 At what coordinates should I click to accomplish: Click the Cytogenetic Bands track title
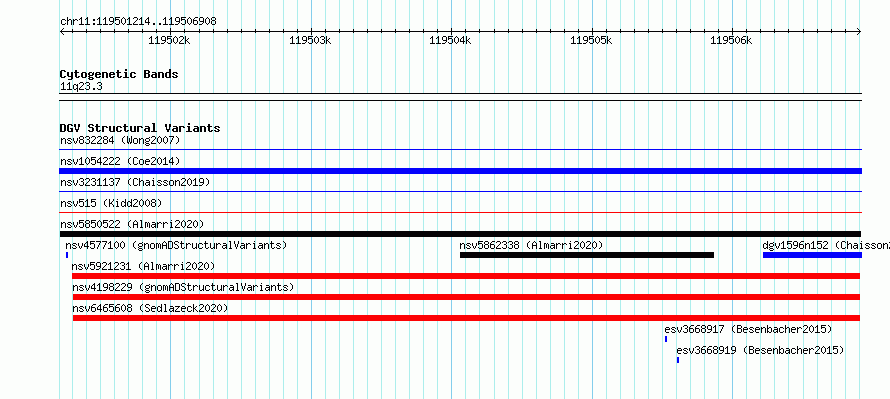119,74
